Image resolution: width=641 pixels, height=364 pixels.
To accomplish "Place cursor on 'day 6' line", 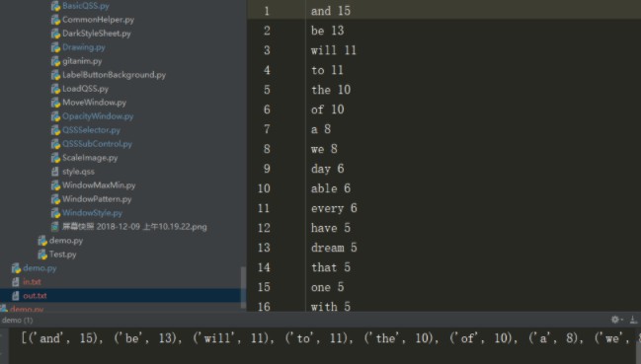I will [327, 169].
